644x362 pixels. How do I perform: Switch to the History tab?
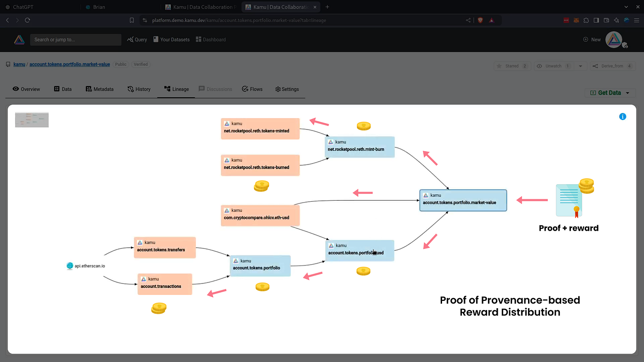(139, 89)
